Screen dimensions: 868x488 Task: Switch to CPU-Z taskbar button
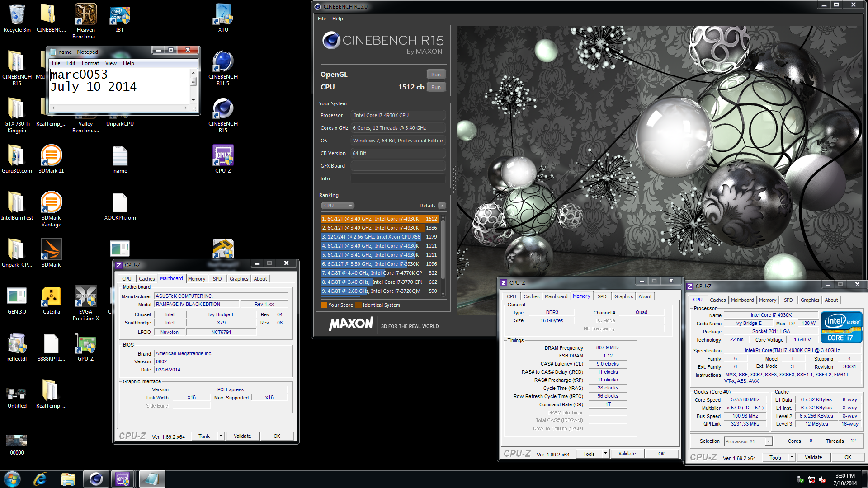tap(123, 479)
